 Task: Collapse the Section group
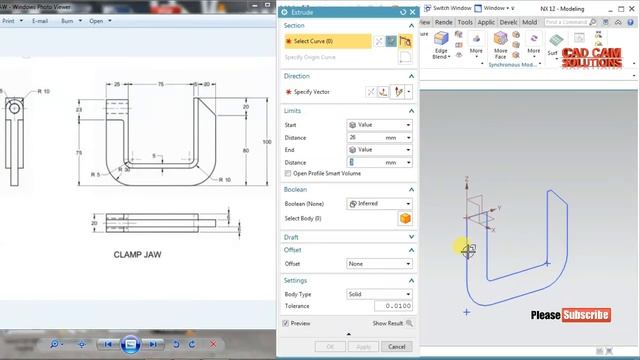(x=411, y=26)
